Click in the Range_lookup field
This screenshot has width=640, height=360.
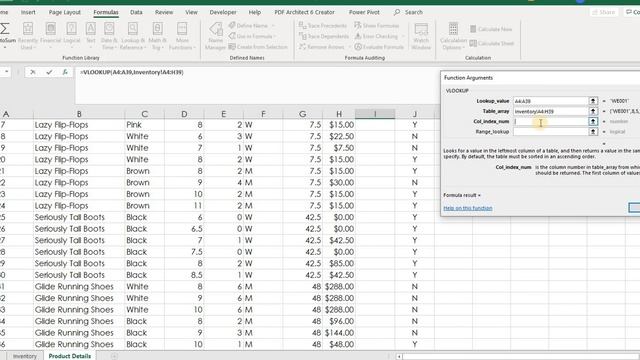coord(550,131)
